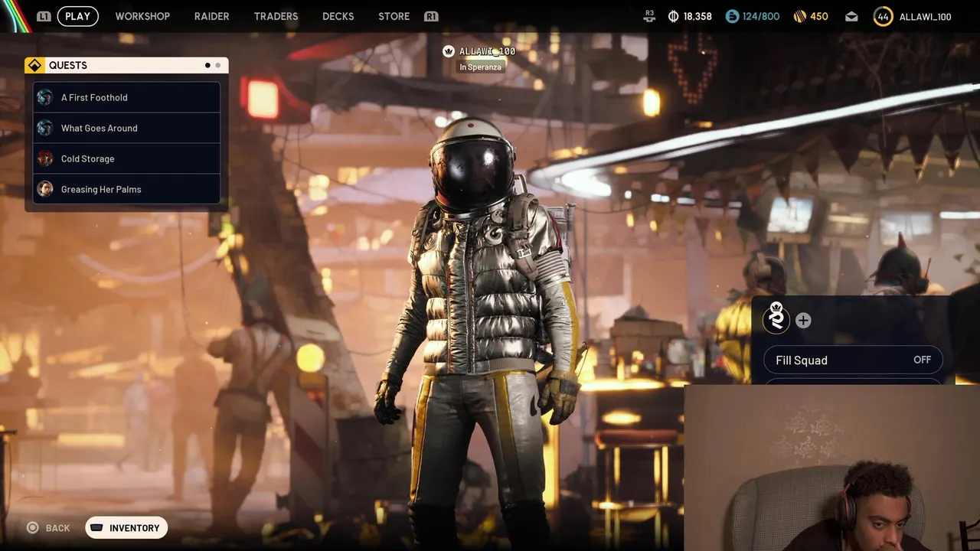This screenshot has height=551, width=980.
Task: Click the gold tokens icon by 450
Action: click(x=799, y=16)
